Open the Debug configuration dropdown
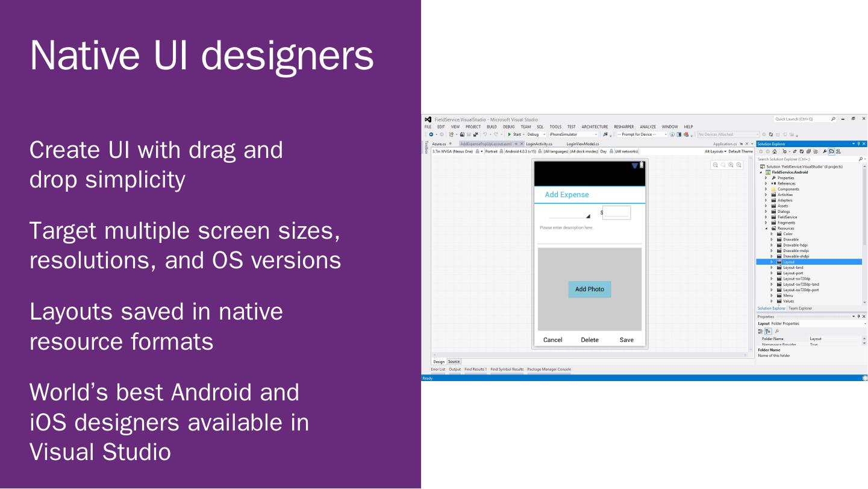 coord(536,134)
